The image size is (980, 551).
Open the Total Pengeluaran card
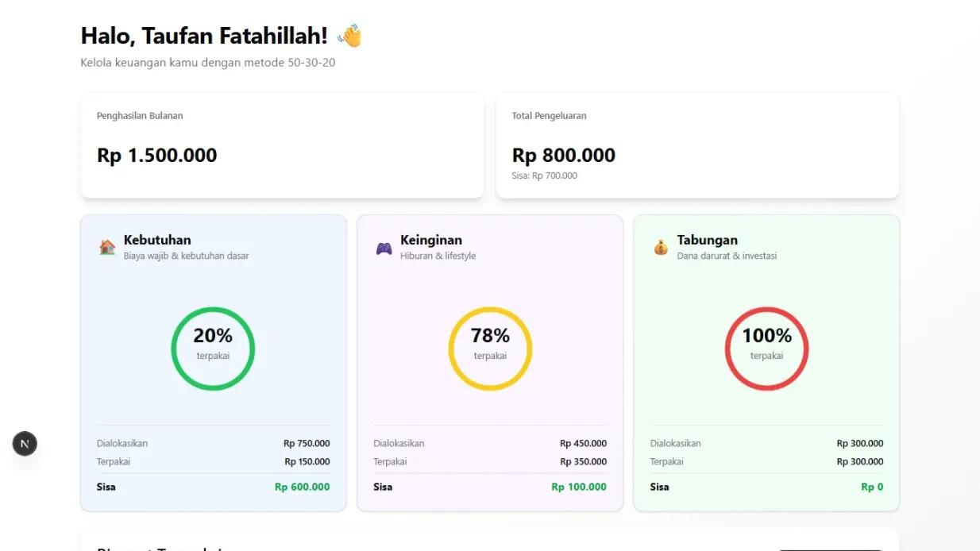pyautogui.click(x=697, y=145)
